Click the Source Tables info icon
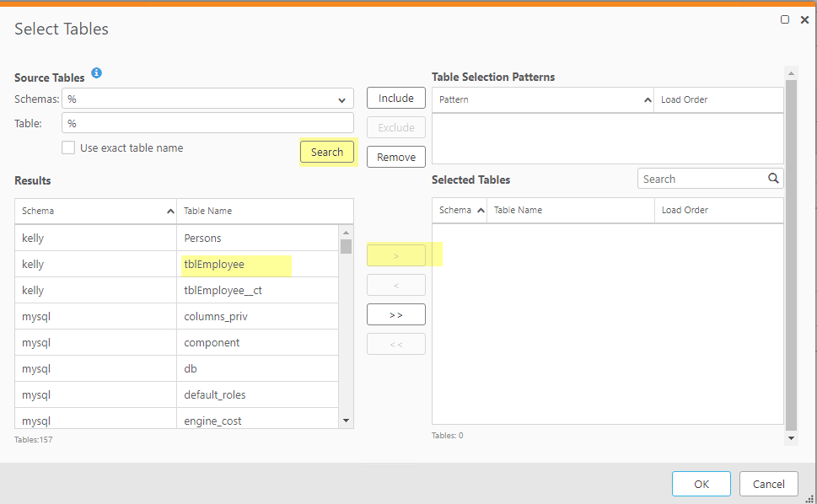817x504 pixels. 96,74
